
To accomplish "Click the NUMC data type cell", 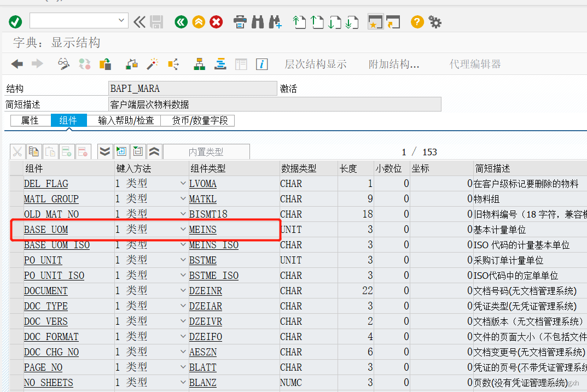I will (309, 383).
